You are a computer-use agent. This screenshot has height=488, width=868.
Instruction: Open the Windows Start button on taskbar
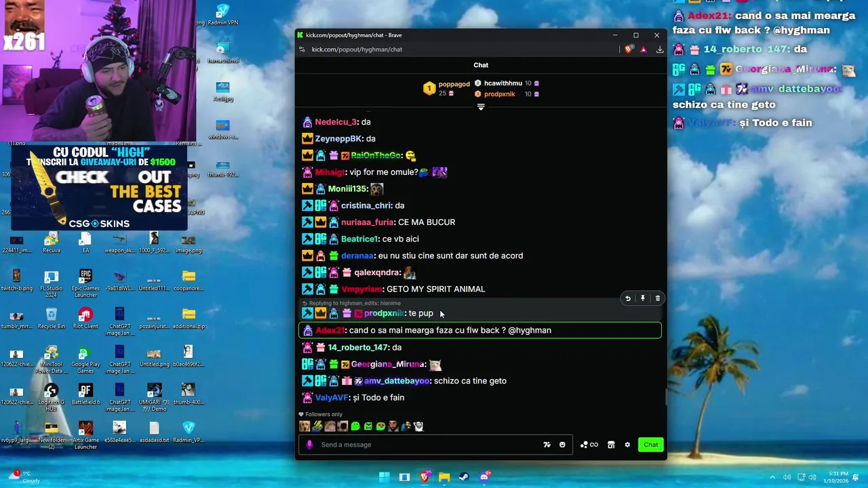[x=384, y=477]
